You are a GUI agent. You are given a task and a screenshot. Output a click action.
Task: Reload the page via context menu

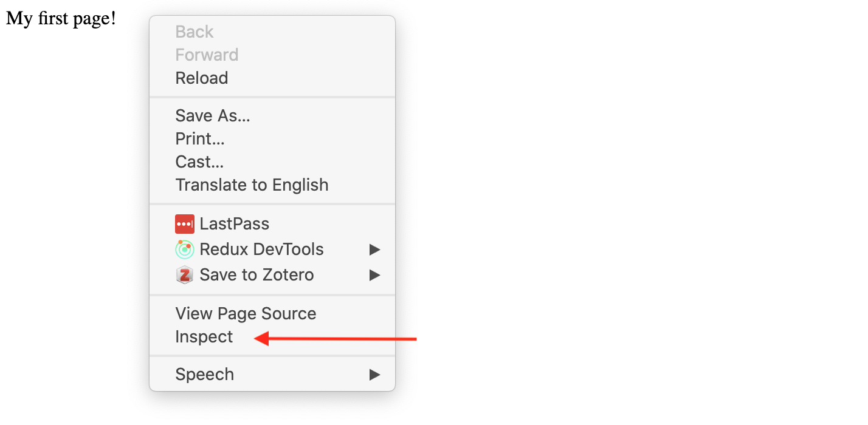(x=202, y=78)
